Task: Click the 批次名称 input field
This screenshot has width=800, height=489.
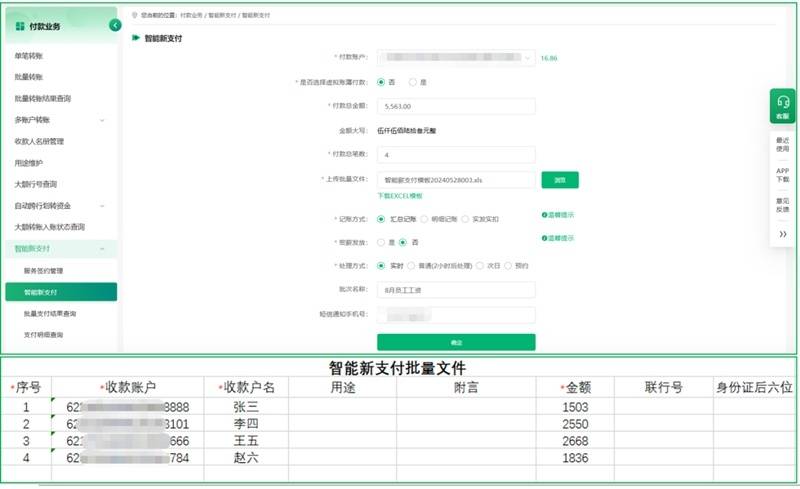Action: [x=456, y=290]
